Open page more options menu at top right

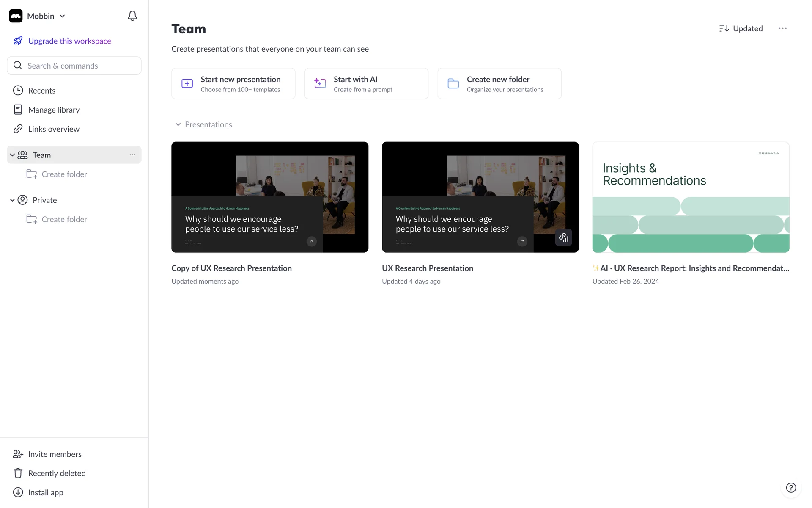point(782,28)
